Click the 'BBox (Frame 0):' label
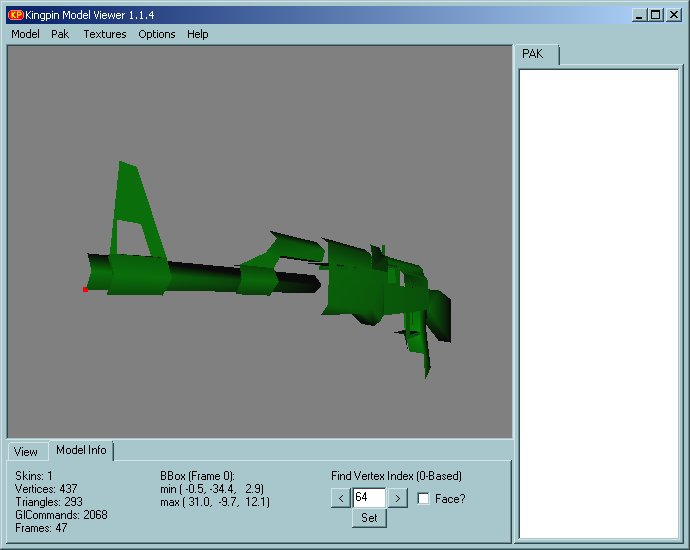The image size is (690, 550). (198, 476)
